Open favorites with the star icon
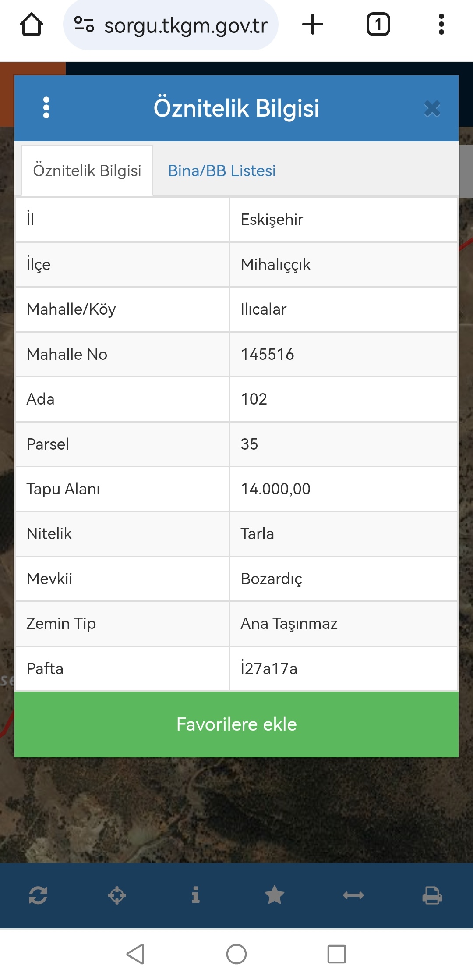 click(275, 895)
